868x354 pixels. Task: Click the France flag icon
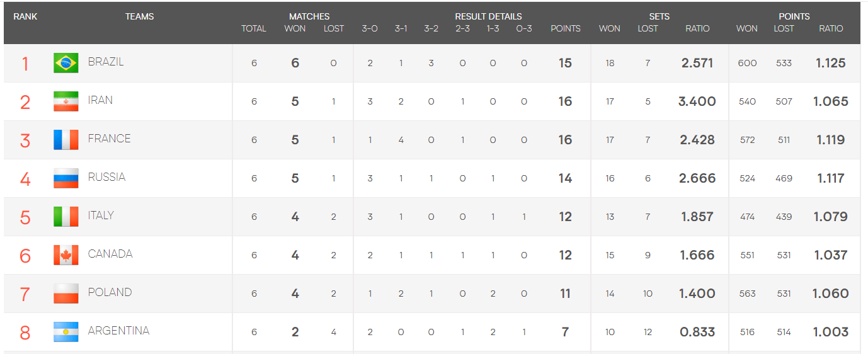tap(66, 140)
